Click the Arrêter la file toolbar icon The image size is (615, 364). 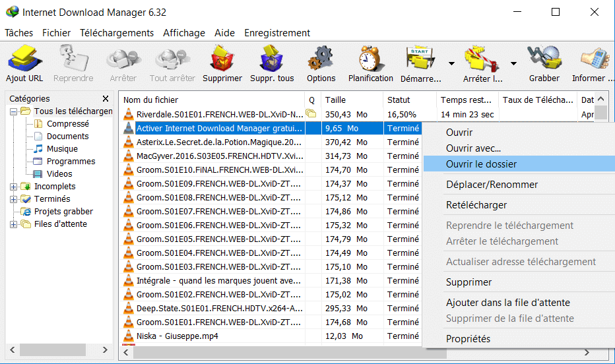(x=482, y=59)
